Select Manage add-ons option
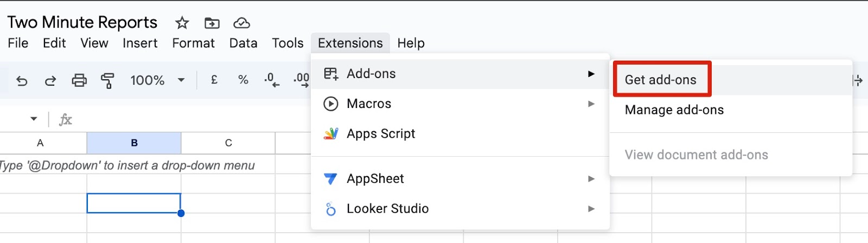The height and width of the screenshot is (243, 868). click(674, 110)
